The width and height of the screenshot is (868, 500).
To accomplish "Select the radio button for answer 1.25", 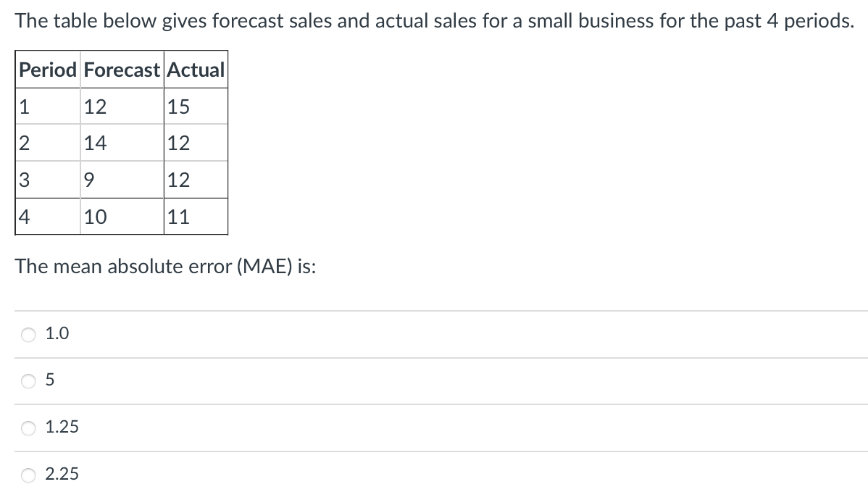I will 28,428.
